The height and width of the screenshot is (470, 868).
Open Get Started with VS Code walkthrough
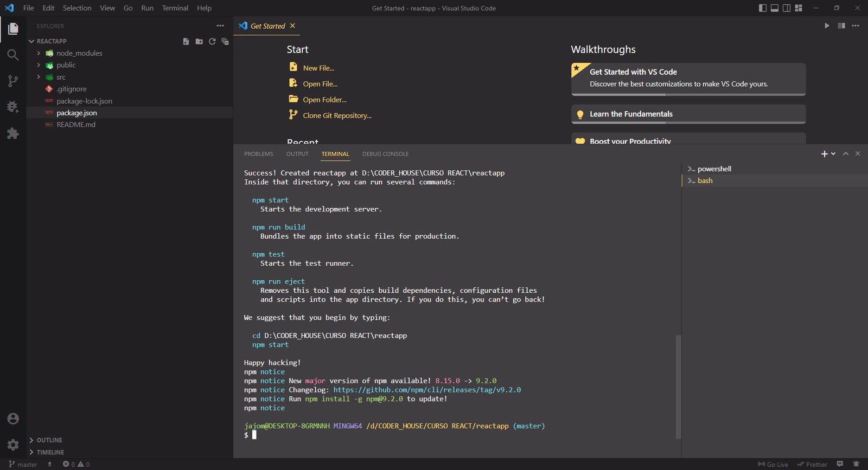(x=688, y=79)
